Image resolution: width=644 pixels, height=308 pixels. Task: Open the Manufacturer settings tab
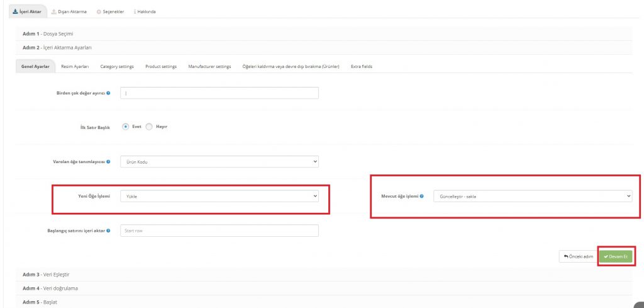click(x=209, y=66)
